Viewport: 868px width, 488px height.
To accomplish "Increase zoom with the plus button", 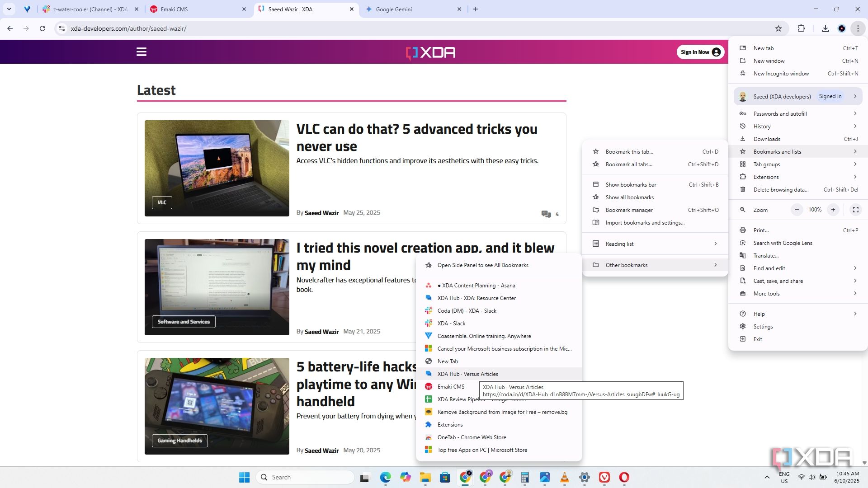I will [x=833, y=210].
